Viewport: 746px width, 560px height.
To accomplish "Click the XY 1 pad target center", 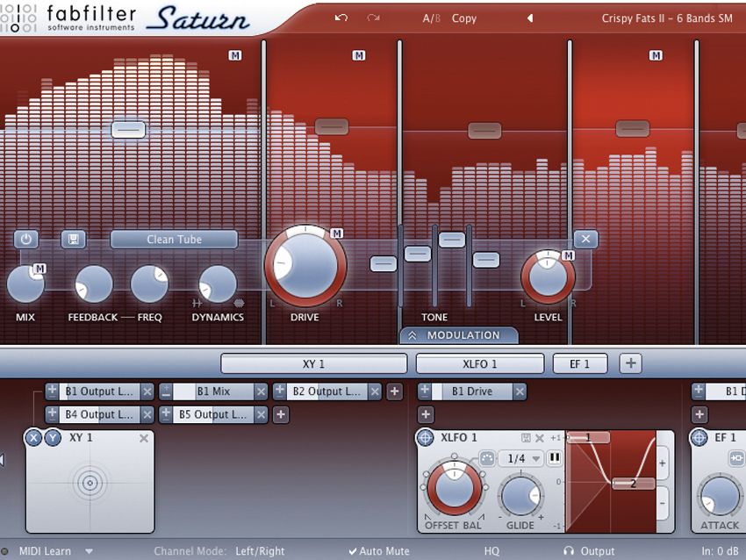I will (x=90, y=483).
